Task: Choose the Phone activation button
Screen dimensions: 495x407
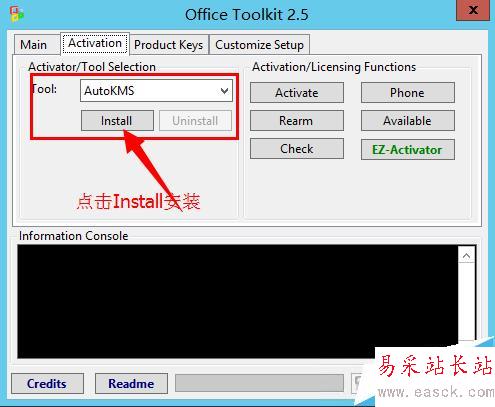Action: 408,93
